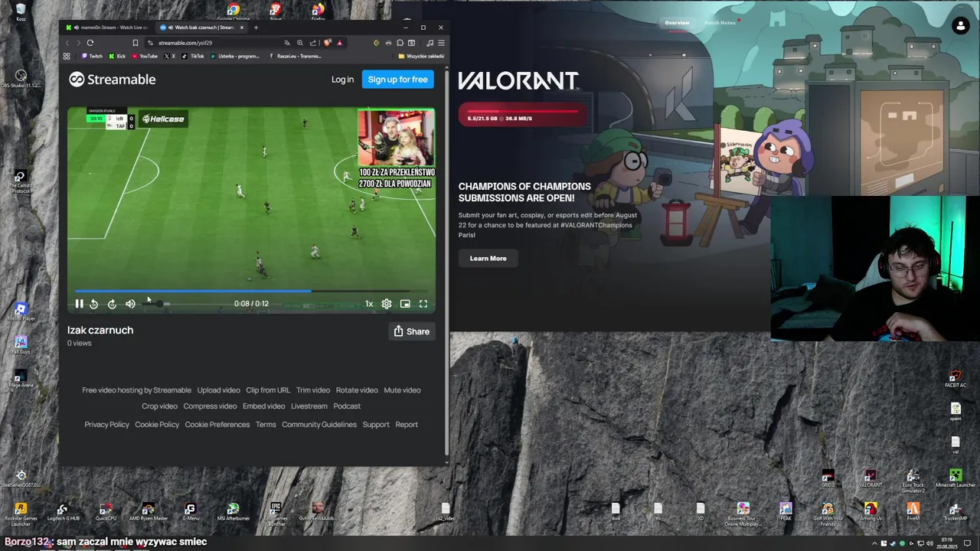
Task: Select the Euro Truck Simulator 2 desktop icon
Action: [913, 481]
